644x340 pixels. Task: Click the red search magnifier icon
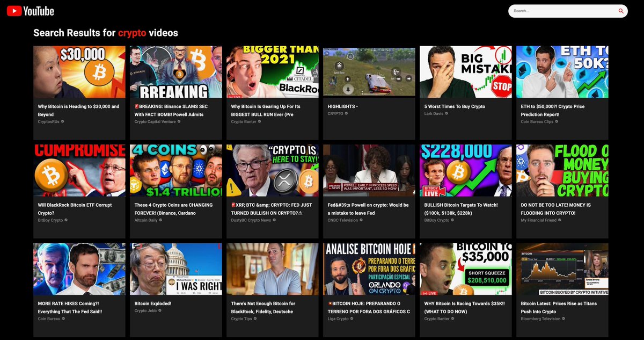coord(621,11)
